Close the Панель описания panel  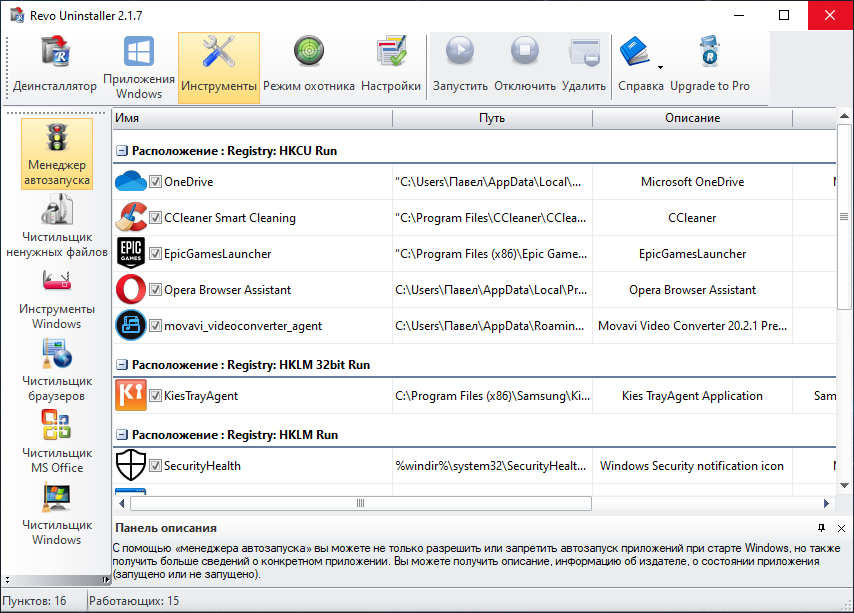pyautogui.click(x=841, y=528)
